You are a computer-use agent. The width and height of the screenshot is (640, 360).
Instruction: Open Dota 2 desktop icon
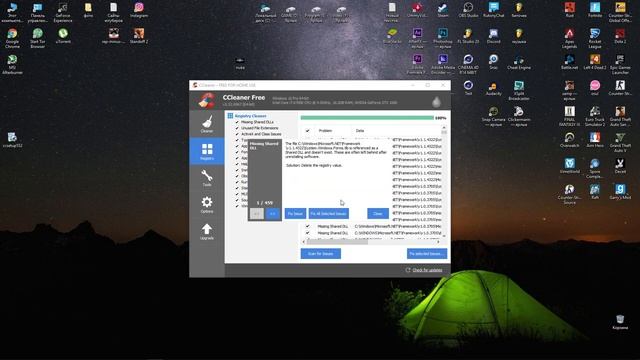(x=620, y=36)
